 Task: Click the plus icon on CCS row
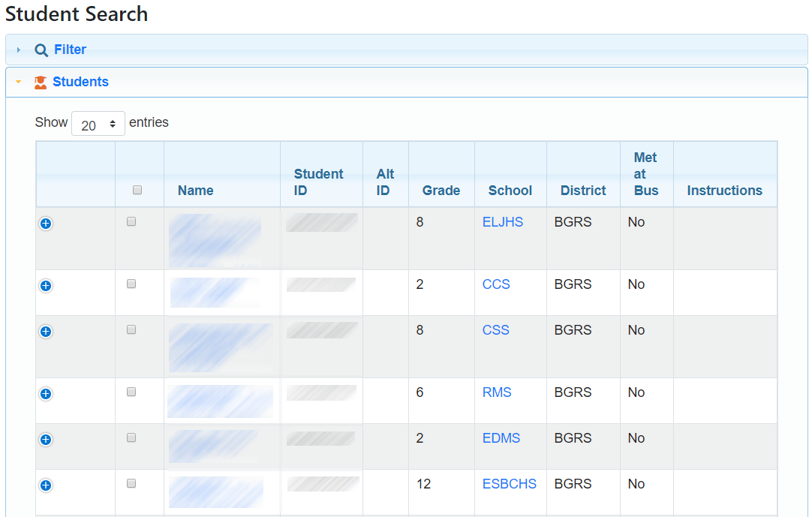[46, 286]
